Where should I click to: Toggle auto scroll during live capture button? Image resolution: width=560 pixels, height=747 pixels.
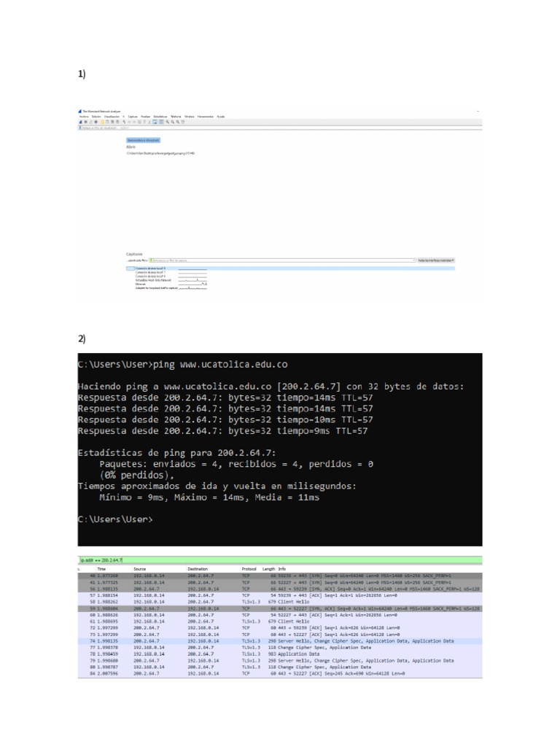click(x=155, y=122)
